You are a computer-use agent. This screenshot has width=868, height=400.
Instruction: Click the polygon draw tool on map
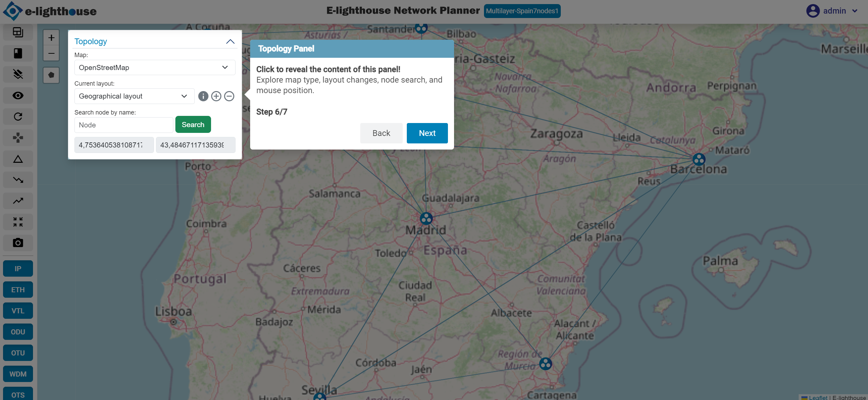(x=51, y=75)
